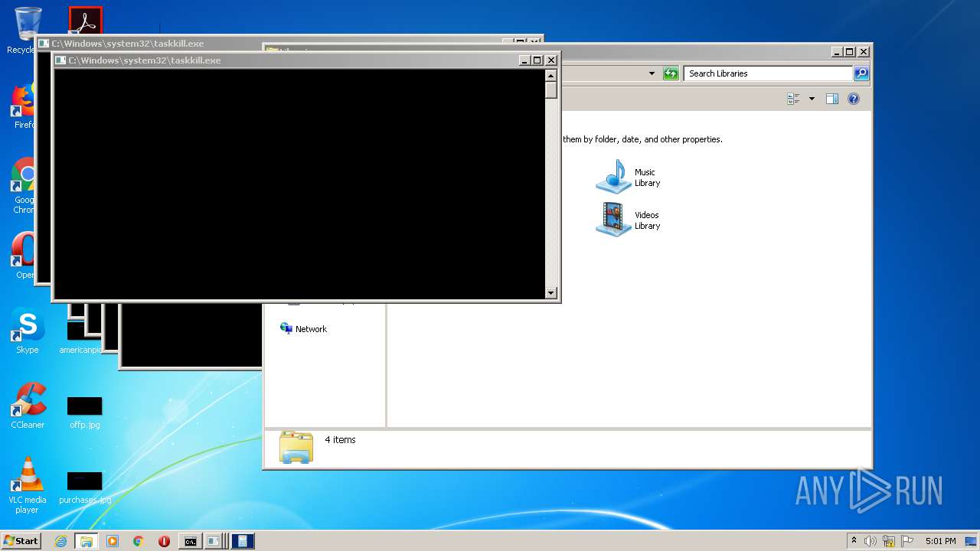Minimize the Libraries Explorer window
The width and height of the screenshot is (980, 551).
coord(837,52)
